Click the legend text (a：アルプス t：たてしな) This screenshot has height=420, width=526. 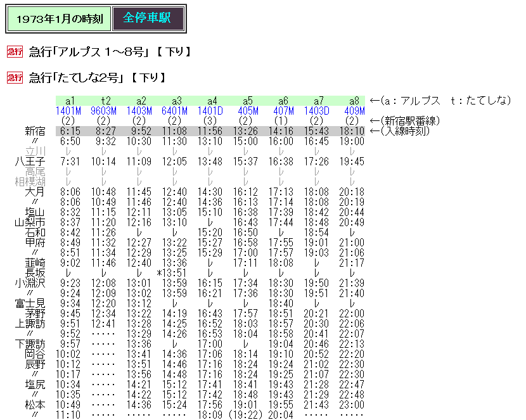(446, 101)
